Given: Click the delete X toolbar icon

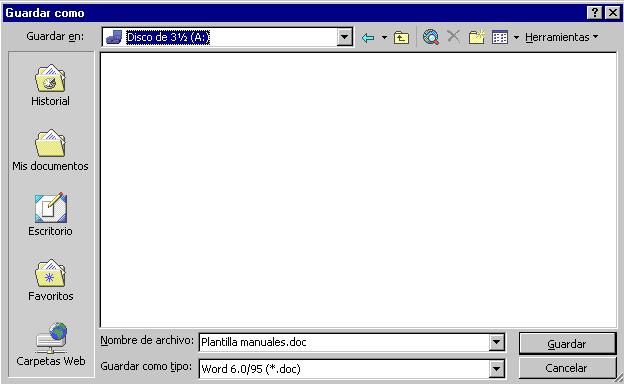Looking at the screenshot, I should (453, 37).
